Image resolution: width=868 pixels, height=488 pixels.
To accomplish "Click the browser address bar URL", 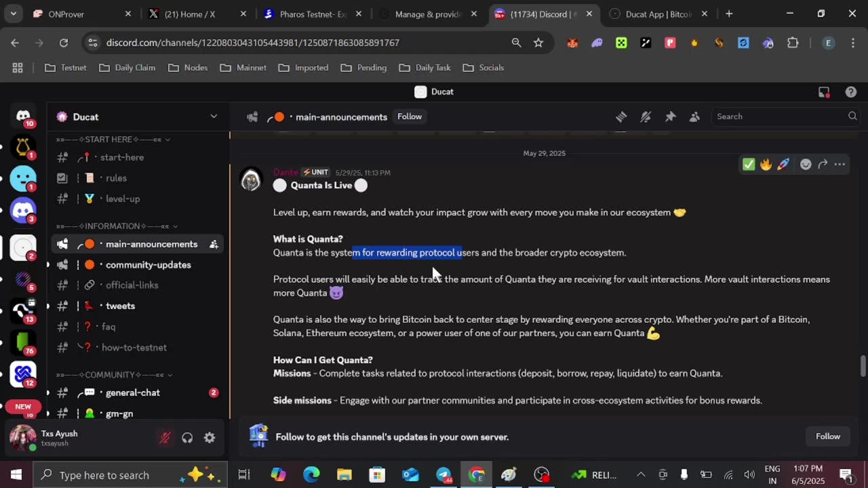I will 252,43.
